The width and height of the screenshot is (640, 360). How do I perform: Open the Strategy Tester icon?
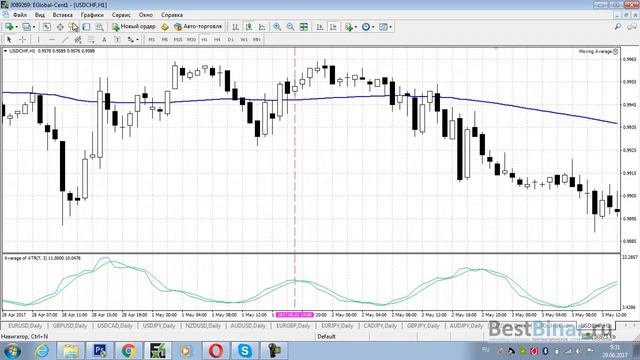[99, 27]
